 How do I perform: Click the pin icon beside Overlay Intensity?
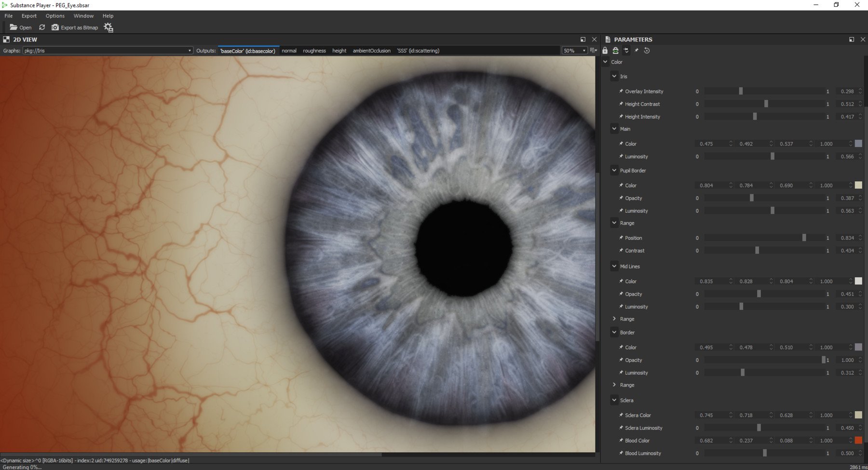pyautogui.click(x=621, y=91)
